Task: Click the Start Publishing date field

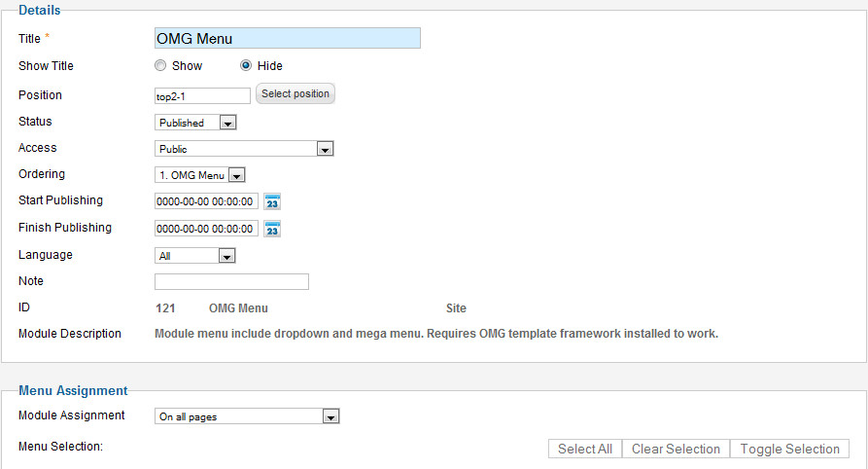Action: [206, 201]
